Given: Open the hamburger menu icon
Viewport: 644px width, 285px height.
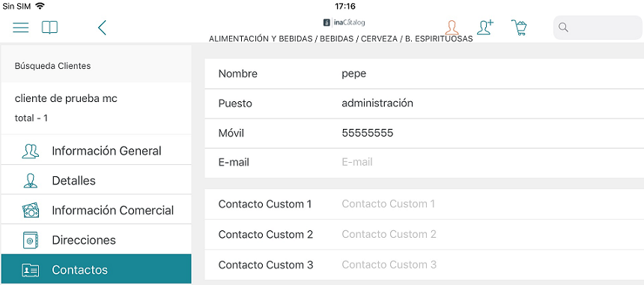Looking at the screenshot, I should 20,28.
